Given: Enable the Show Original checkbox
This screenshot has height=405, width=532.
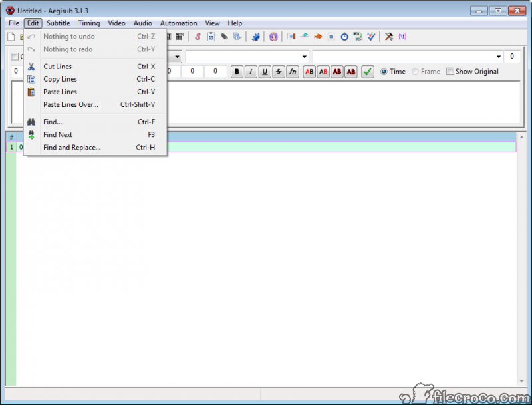Looking at the screenshot, I should [x=473, y=72].
